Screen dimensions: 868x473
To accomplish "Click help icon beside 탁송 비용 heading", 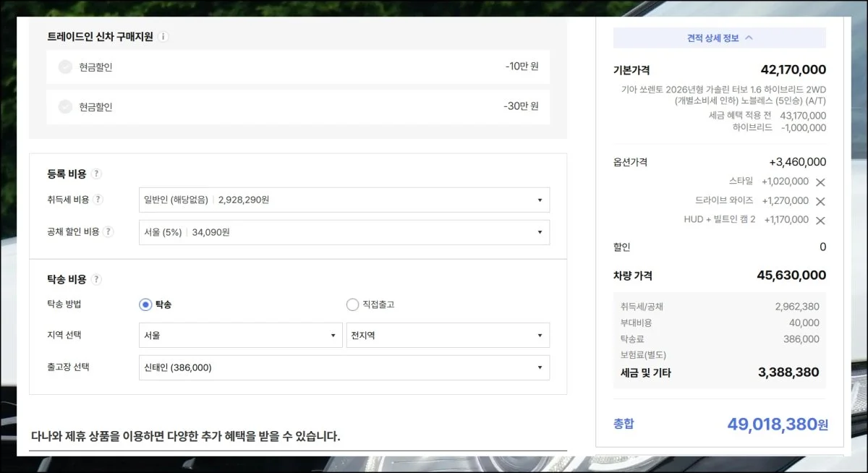I will (x=97, y=280).
